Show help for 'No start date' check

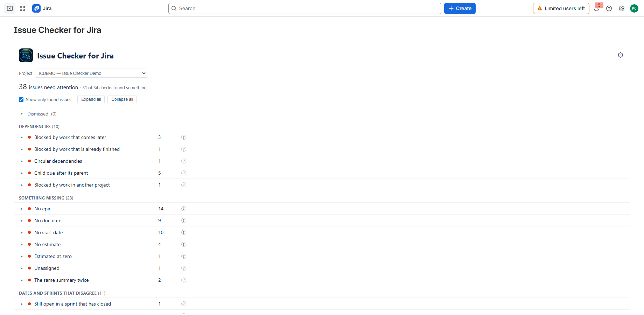[x=184, y=232]
